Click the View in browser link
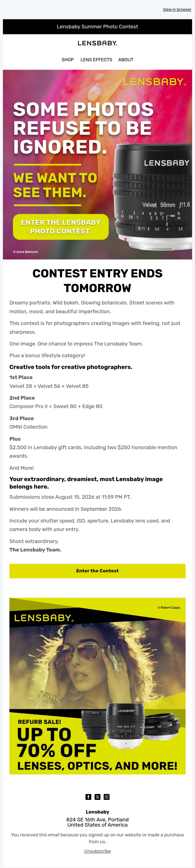Image resolution: width=195 pixels, height=868 pixels. pyautogui.click(x=177, y=9)
